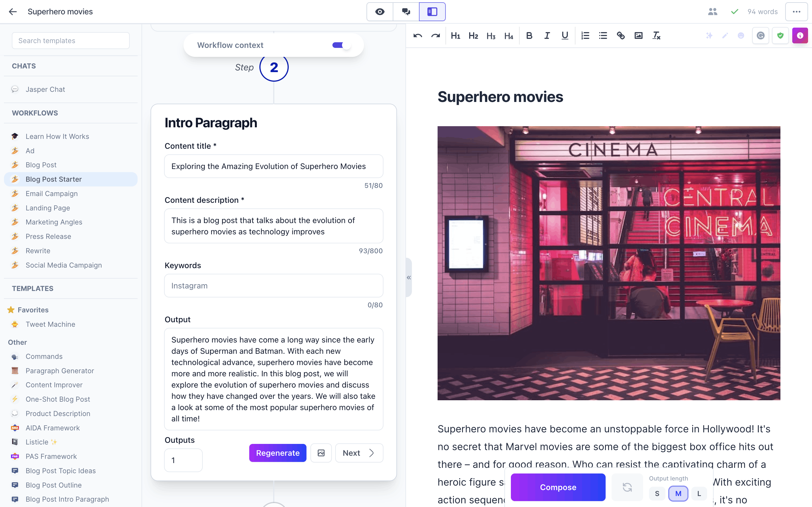This screenshot has height=507, width=812.
Task: Click the circular refresh icon near Compose
Action: (627, 487)
